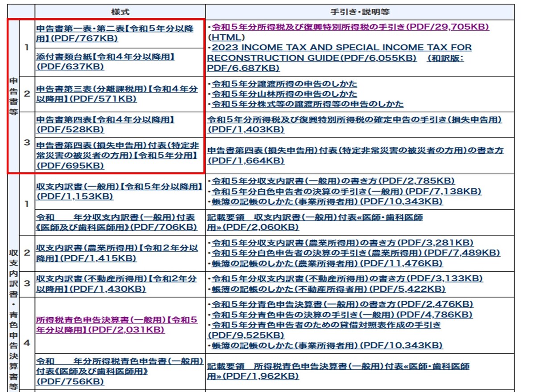The width and height of the screenshot is (535, 392).
Task: Open 収支内訳書(一般用)付表《医師及び歯科医師用》(PDF/706KB) link
Action: [116, 222]
